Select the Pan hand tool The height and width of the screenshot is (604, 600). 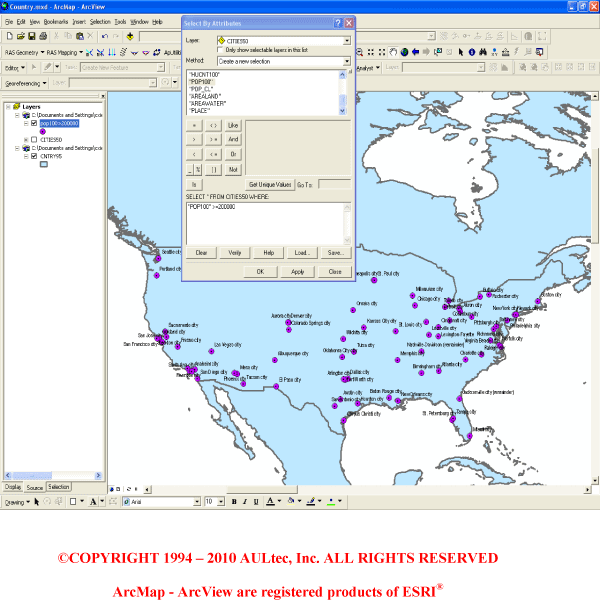tap(393, 52)
